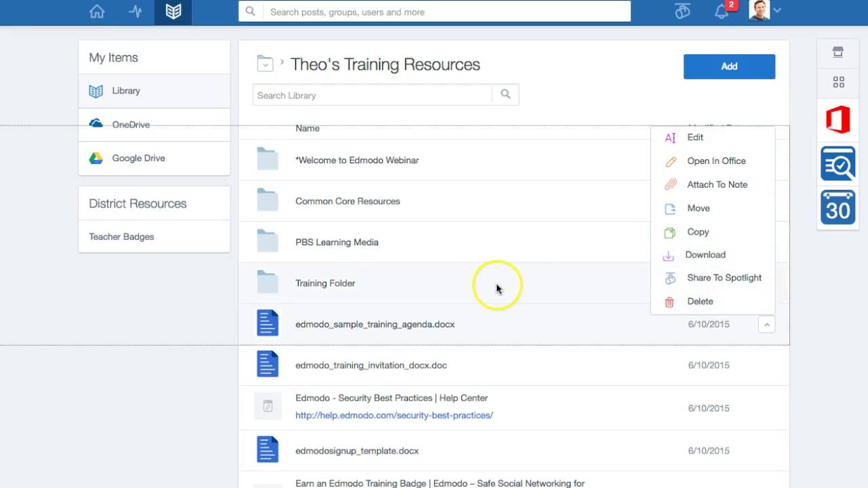Open the user profile avatar

pos(759,11)
